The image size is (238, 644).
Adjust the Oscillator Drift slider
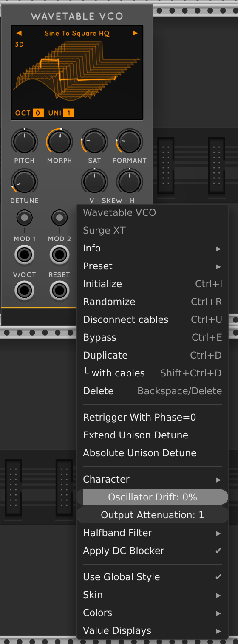click(x=153, y=497)
